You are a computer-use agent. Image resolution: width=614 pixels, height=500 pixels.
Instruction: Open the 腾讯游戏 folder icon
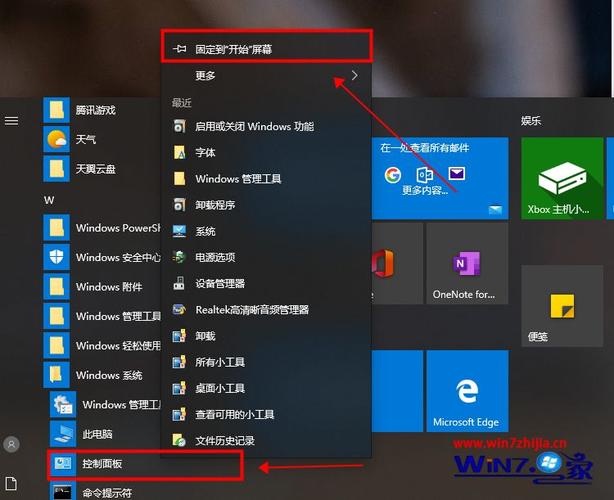pyautogui.click(x=56, y=110)
